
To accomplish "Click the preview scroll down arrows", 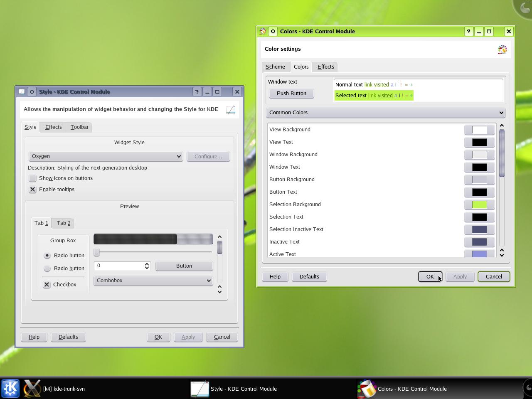I will 219,289.
